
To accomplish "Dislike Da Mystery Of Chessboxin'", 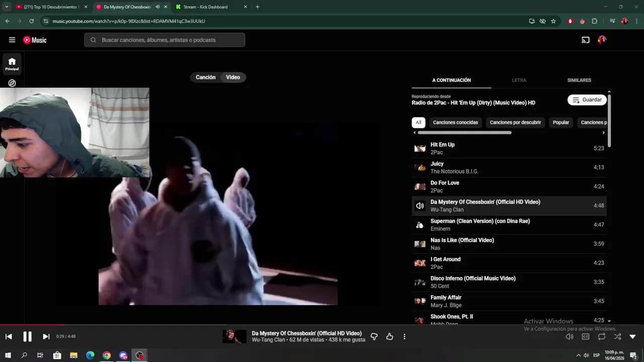I will 374,337.
